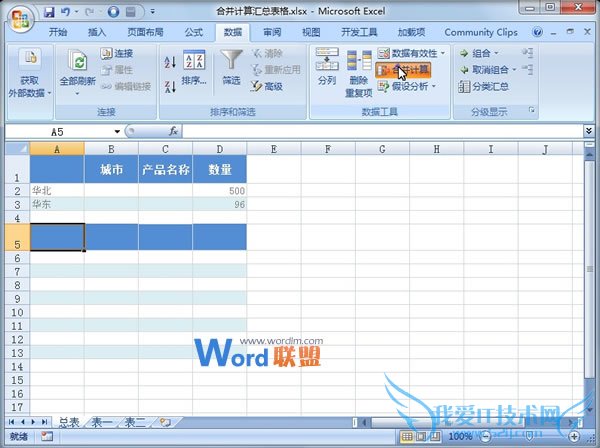The image size is (600, 448).
Task: Zoom out with minus button
Action: click(x=485, y=436)
